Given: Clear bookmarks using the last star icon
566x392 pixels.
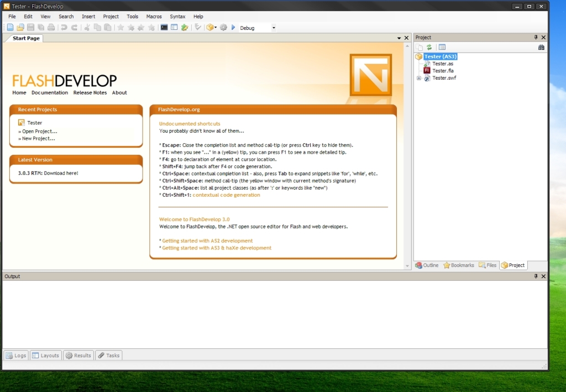Looking at the screenshot, I should pyautogui.click(x=151, y=28).
